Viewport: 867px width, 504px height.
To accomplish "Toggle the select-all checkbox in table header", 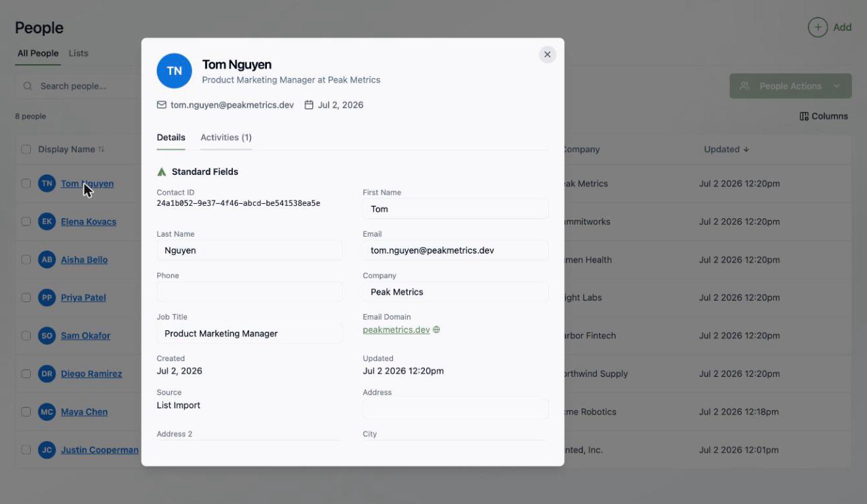I will coord(26,149).
